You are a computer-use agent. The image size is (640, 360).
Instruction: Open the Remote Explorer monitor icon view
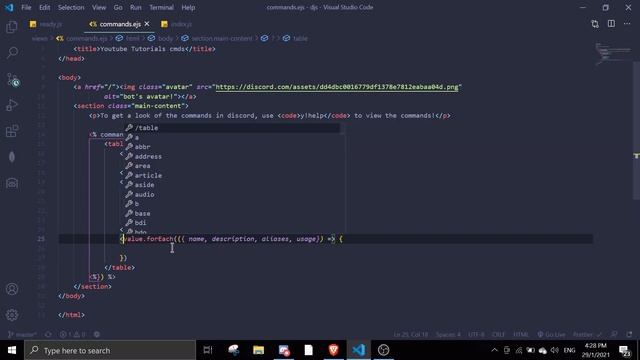(x=12, y=183)
